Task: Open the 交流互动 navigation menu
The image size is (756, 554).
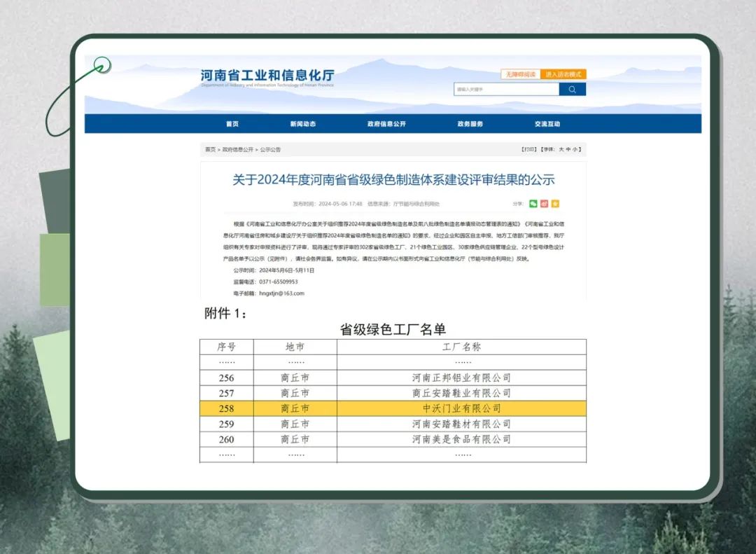Action: click(x=547, y=124)
